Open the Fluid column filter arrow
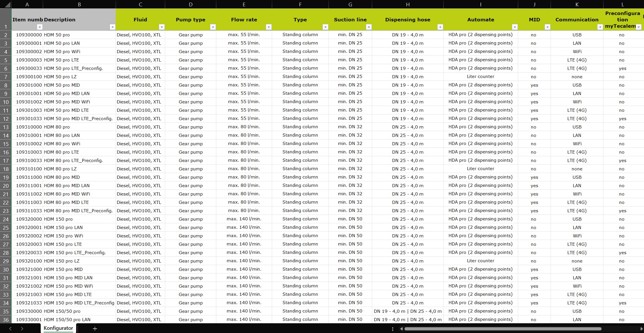This screenshot has height=333, width=644. click(162, 27)
